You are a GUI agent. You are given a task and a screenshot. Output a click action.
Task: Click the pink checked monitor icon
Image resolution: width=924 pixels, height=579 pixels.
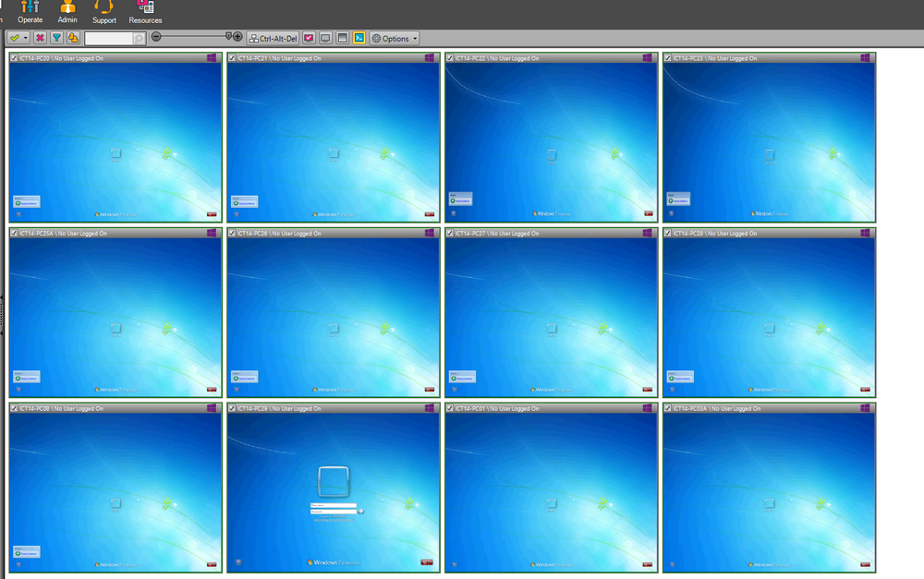309,38
